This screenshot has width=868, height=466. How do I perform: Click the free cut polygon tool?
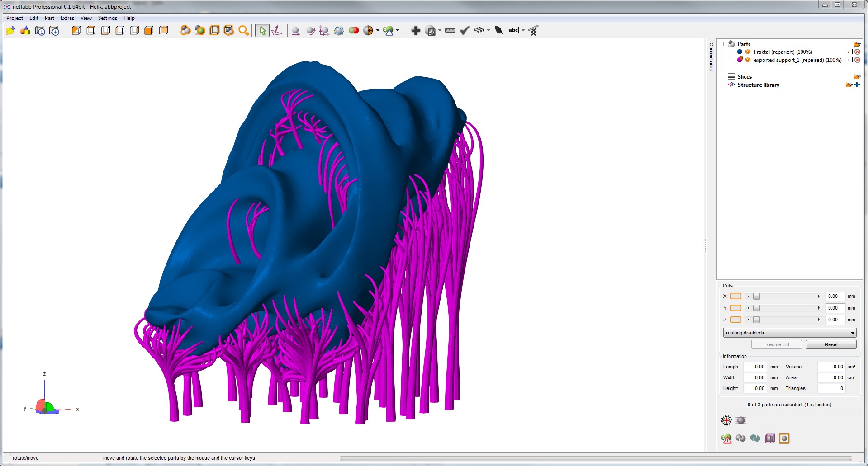(339, 30)
